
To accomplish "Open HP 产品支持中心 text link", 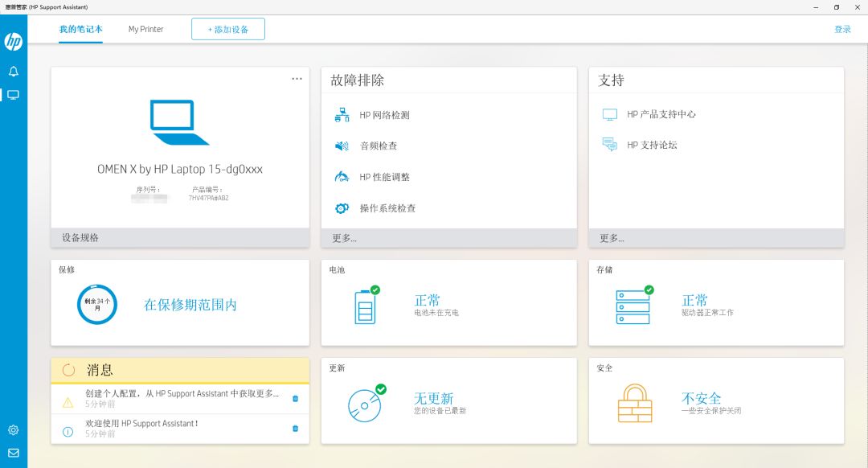I will [661, 114].
